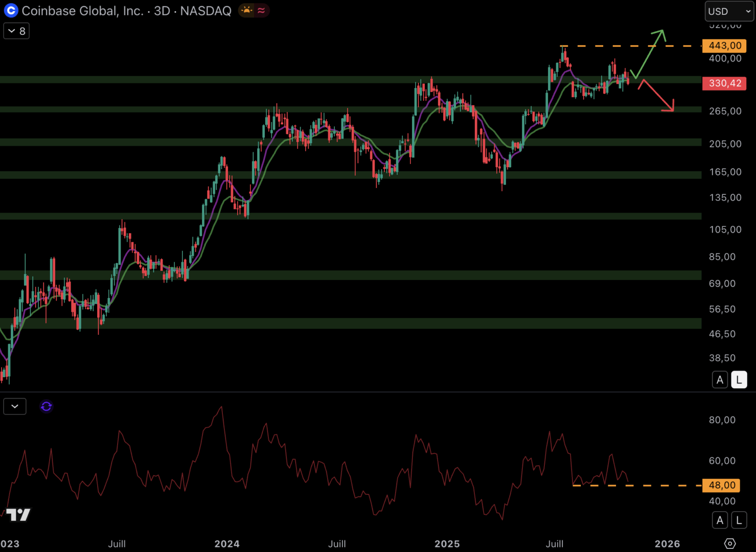Open the USD currency dropdown

729,11
